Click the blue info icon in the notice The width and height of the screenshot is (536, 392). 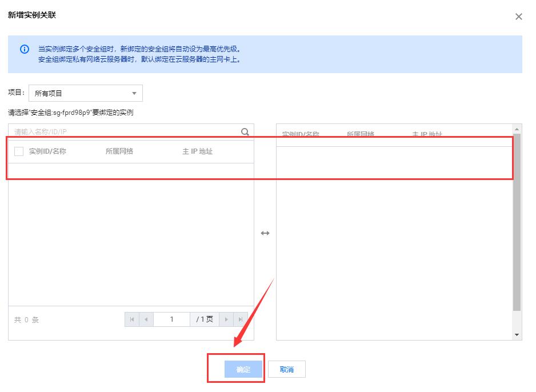pos(24,49)
